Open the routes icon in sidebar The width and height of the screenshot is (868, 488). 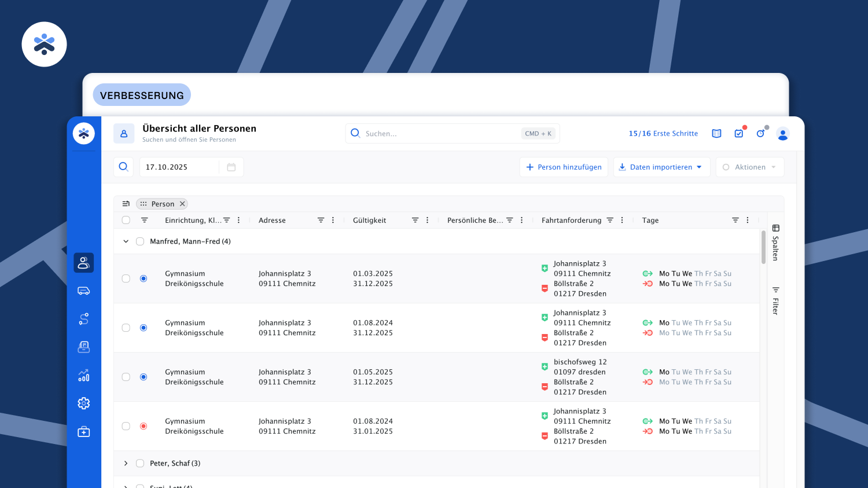83,319
